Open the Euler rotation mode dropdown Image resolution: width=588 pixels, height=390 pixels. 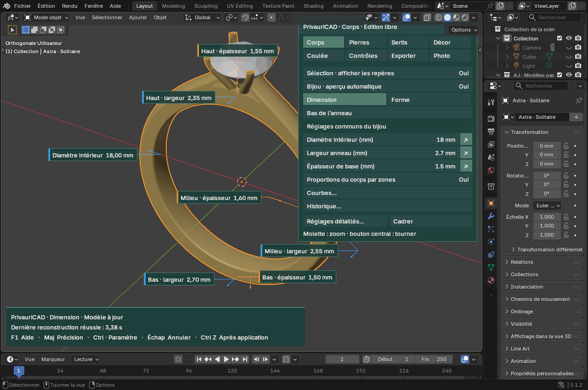click(x=547, y=206)
